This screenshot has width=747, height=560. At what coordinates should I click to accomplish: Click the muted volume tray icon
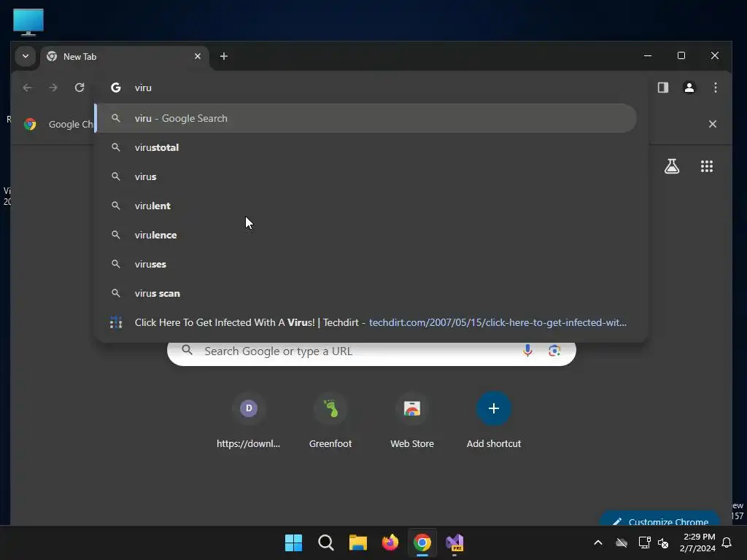pyautogui.click(x=663, y=542)
